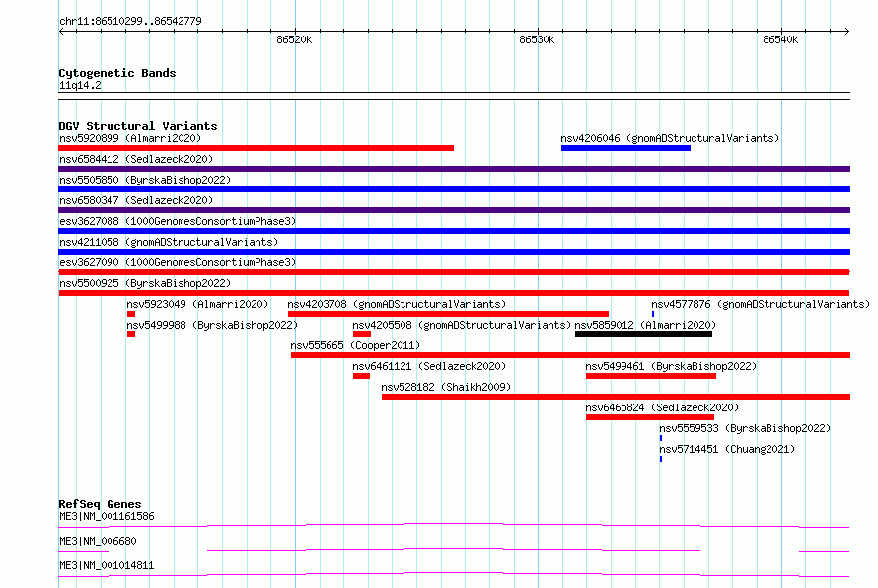This screenshot has height=588, width=878.
Task: Select nsv6580347 (Sedlazeck2020) label
Action: [136, 200]
